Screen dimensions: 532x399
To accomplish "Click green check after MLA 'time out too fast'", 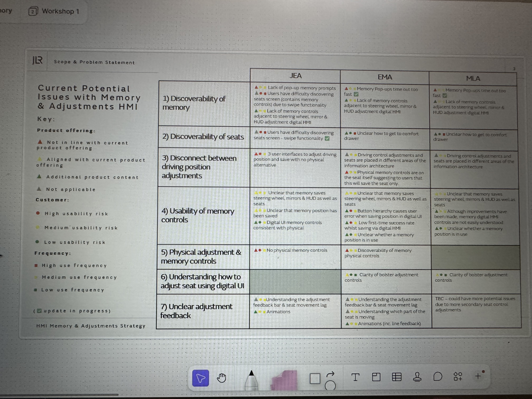I will (x=445, y=96).
